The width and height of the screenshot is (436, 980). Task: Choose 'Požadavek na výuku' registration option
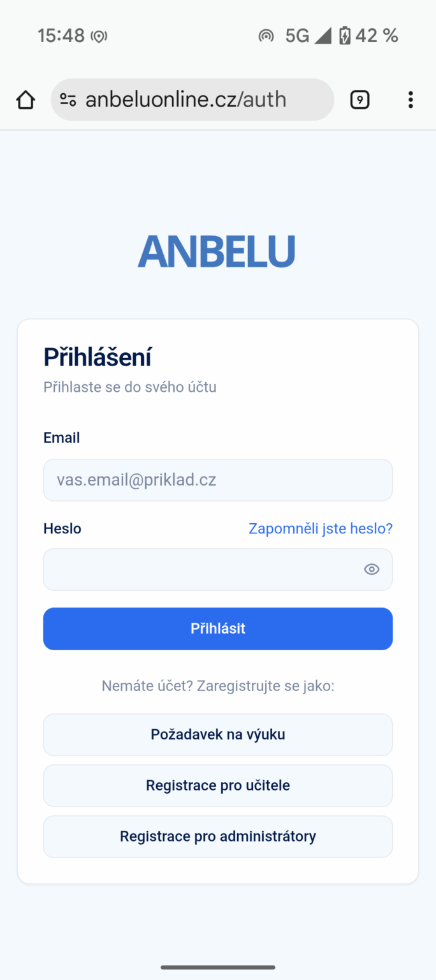pos(217,734)
